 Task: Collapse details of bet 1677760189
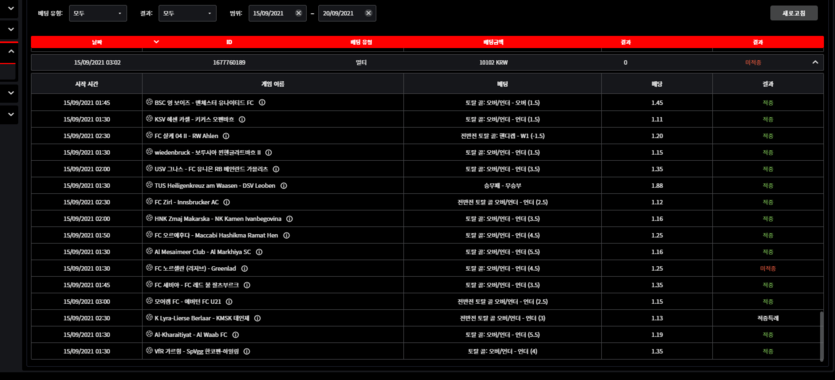[815, 62]
